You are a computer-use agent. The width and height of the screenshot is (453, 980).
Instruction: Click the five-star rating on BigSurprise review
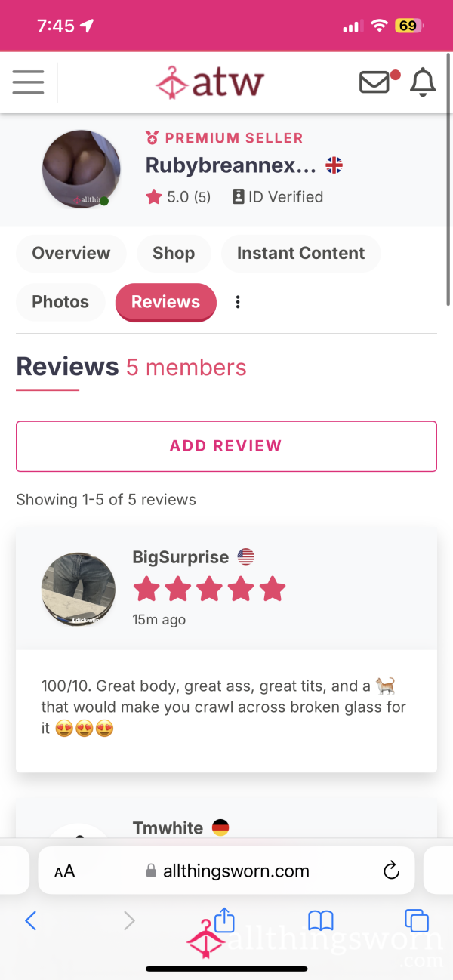(x=210, y=589)
